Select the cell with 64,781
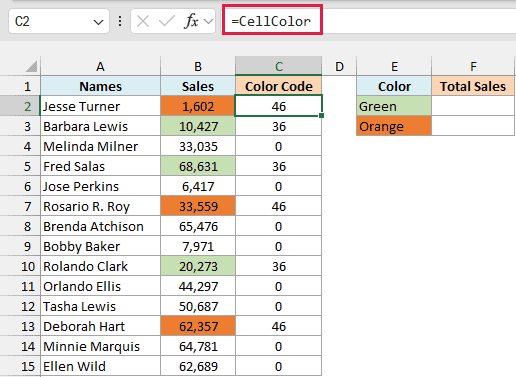 [198, 346]
